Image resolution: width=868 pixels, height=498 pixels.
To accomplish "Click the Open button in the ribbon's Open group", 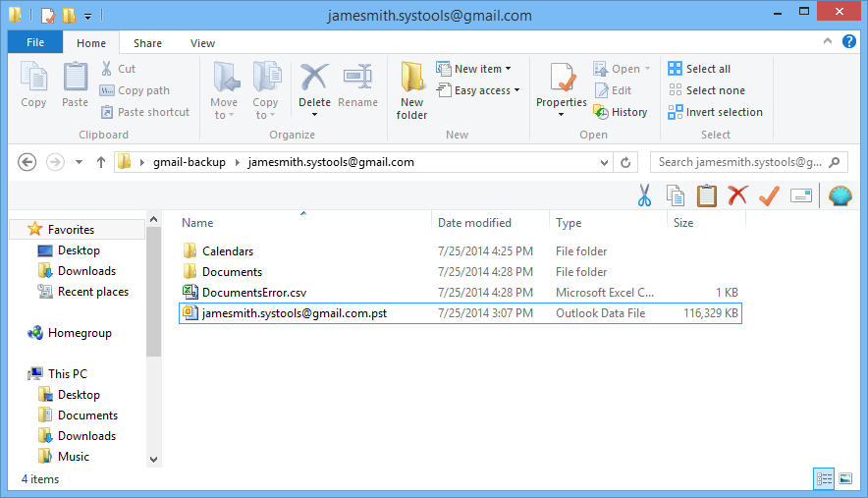I will click(x=622, y=69).
